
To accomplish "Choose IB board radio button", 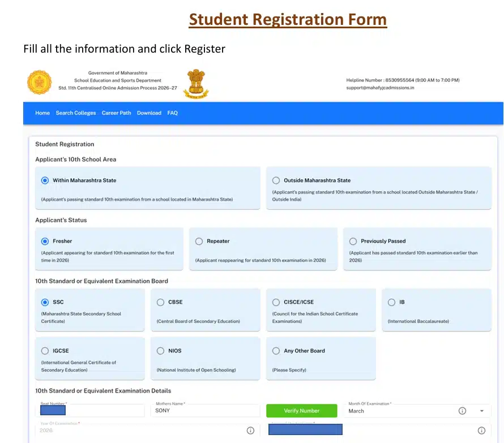I will tap(392, 302).
